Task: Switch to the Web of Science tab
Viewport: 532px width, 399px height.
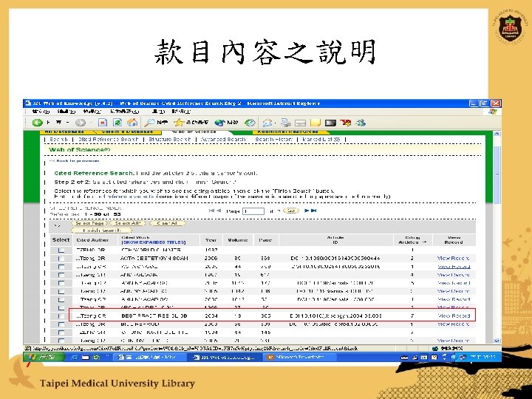Action: [194, 132]
